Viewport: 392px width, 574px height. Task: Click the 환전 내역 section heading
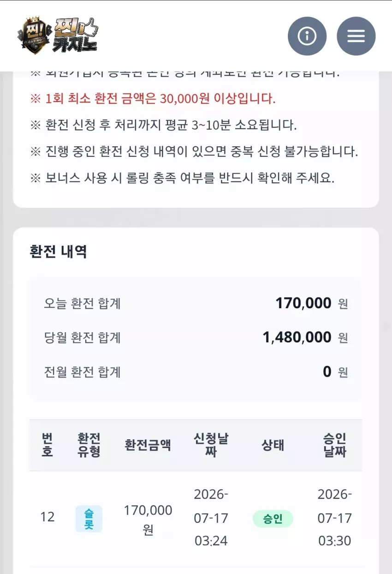(x=59, y=252)
